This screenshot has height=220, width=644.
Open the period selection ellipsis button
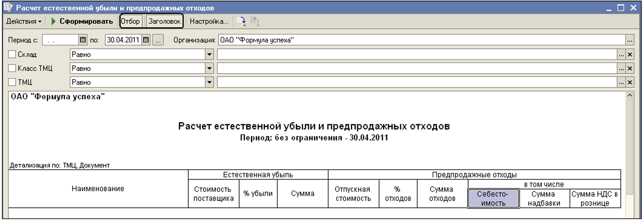click(x=158, y=40)
